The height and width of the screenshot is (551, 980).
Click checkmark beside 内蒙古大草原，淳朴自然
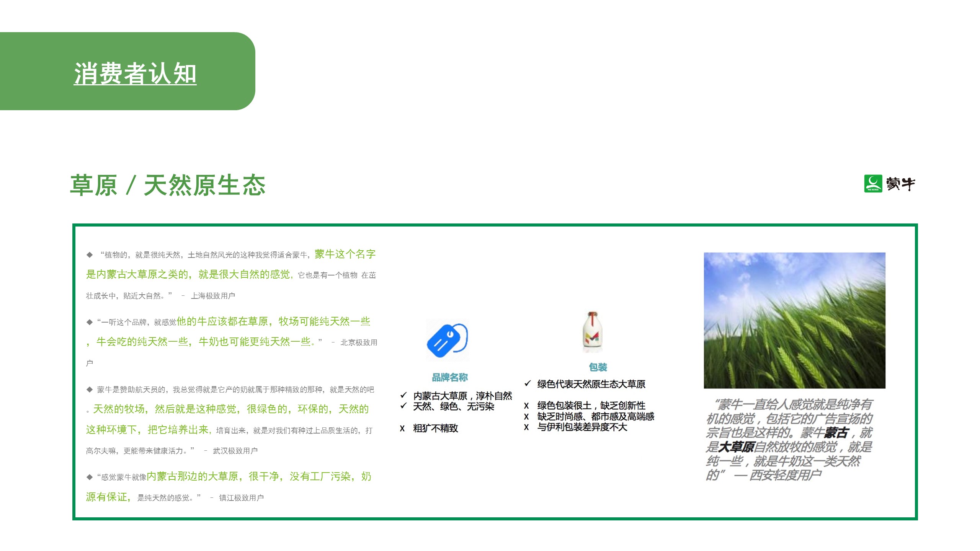(x=403, y=395)
